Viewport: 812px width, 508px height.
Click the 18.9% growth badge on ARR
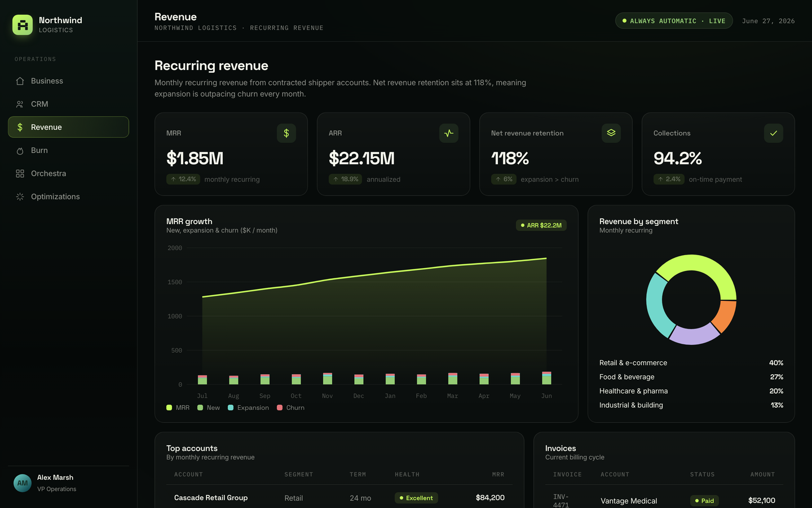346,179
